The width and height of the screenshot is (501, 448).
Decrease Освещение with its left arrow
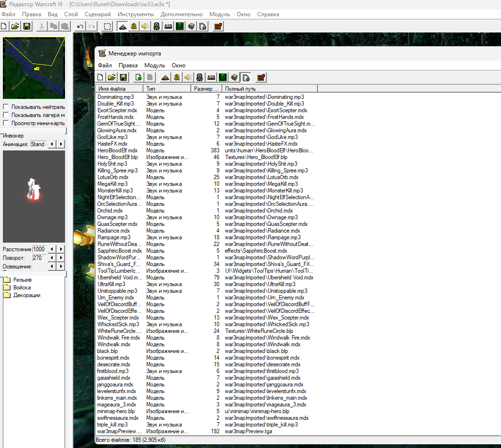[52, 267]
